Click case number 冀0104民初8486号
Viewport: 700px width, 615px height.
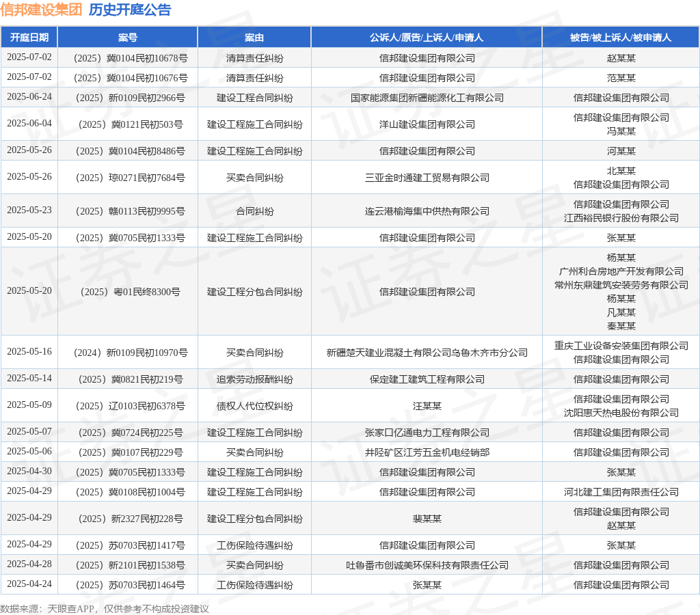[131, 151]
